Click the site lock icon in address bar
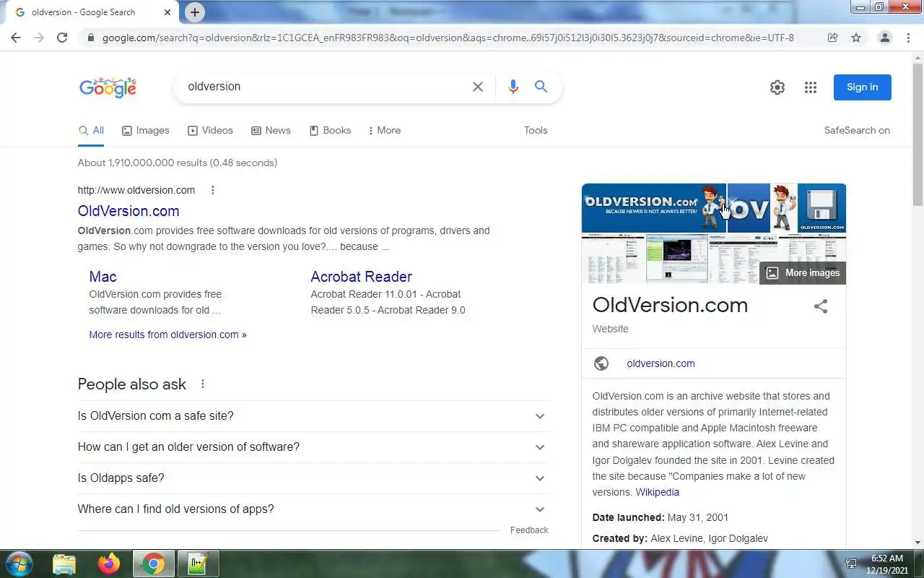The width and height of the screenshot is (924, 578). 90,38
